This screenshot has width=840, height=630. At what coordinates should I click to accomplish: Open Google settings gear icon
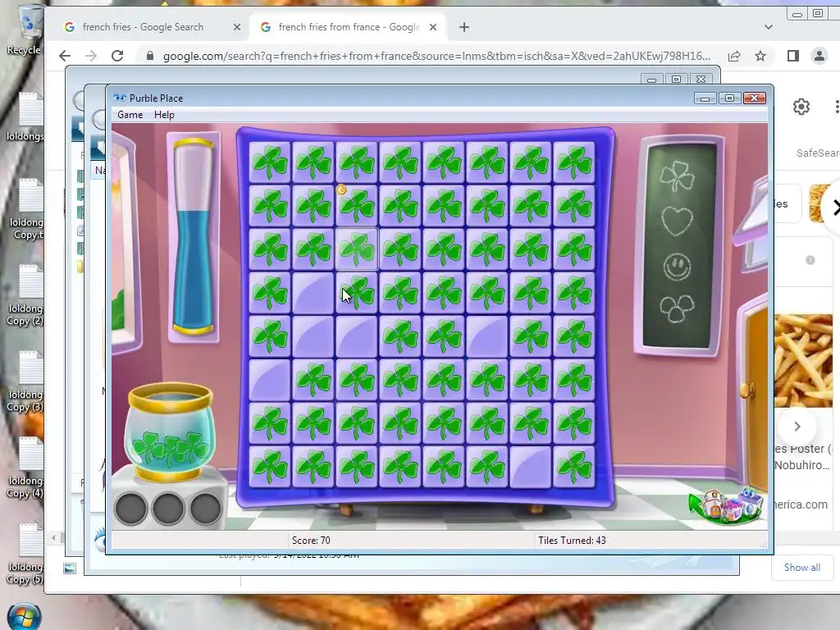click(x=801, y=107)
